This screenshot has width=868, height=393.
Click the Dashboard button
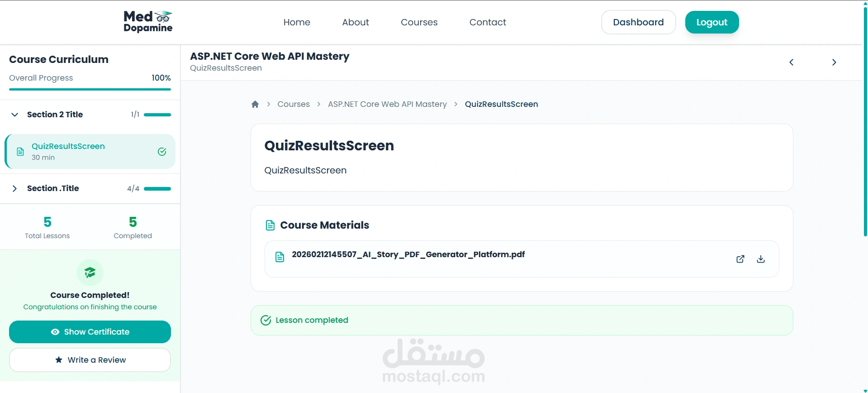[638, 22]
